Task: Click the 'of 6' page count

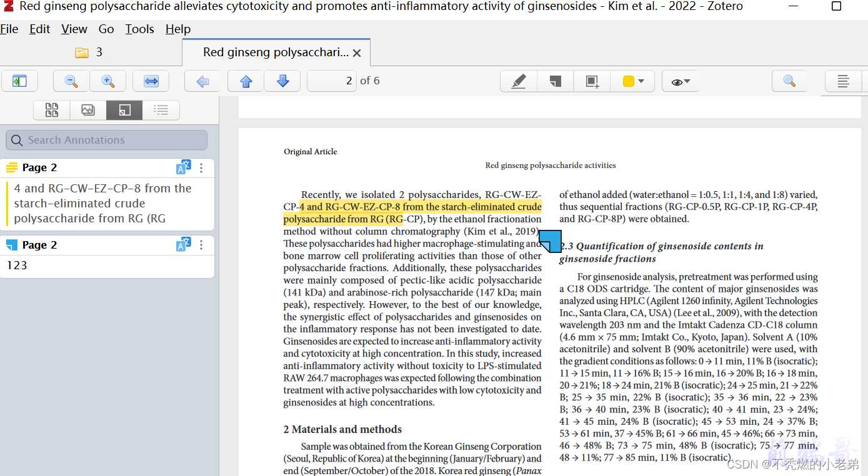Action: pos(370,81)
